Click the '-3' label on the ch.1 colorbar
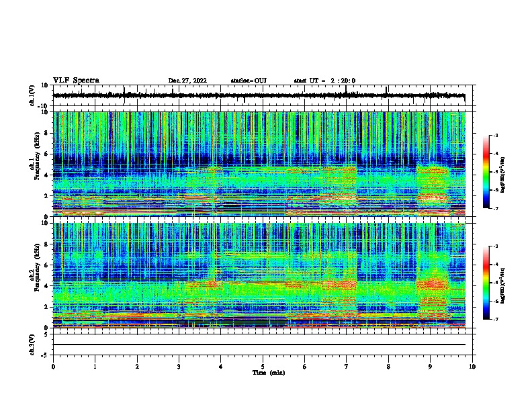This screenshot has height=411, width=532. pyautogui.click(x=495, y=136)
